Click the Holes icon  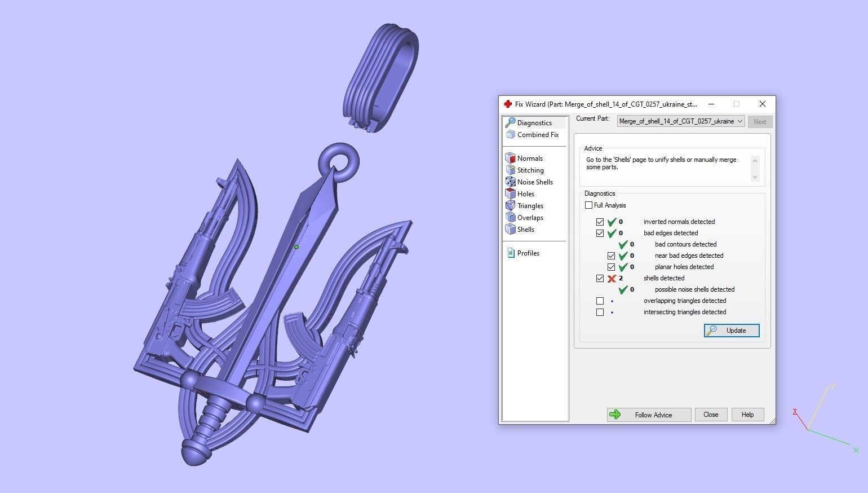(511, 193)
